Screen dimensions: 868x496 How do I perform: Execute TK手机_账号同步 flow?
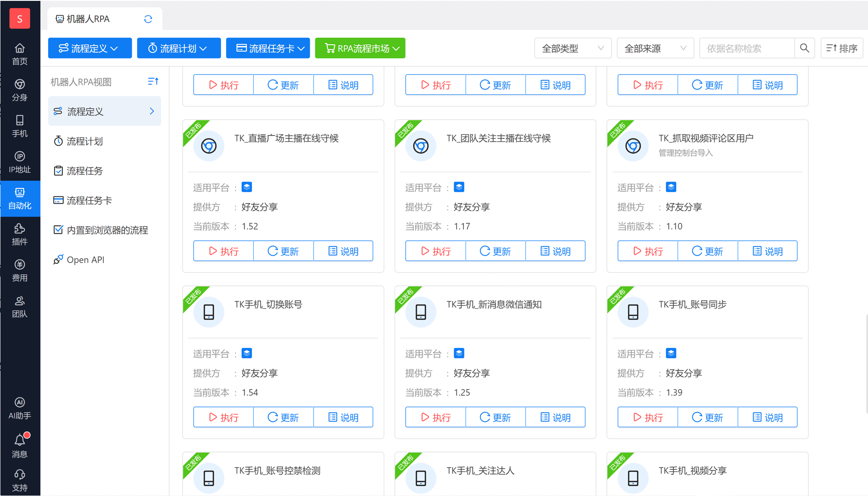(648, 417)
